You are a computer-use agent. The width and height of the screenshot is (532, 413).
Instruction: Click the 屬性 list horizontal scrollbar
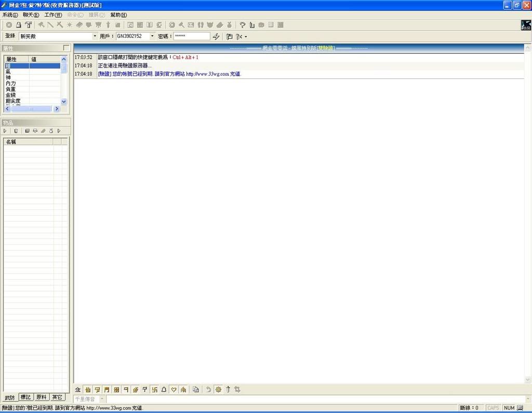(31, 109)
